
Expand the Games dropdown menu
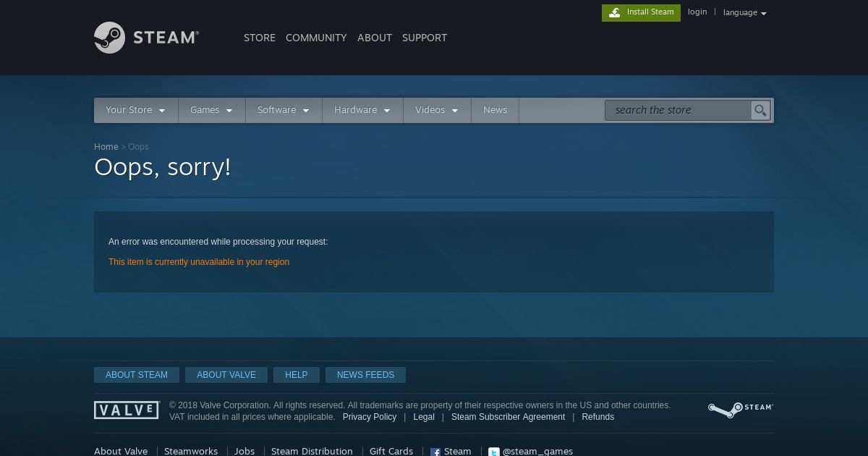pos(212,110)
